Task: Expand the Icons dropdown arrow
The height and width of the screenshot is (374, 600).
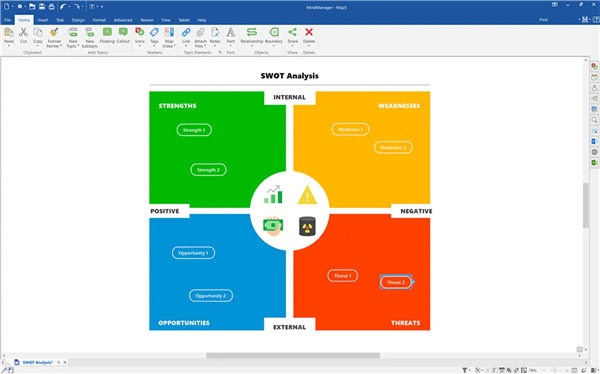Action: (x=140, y=46)
